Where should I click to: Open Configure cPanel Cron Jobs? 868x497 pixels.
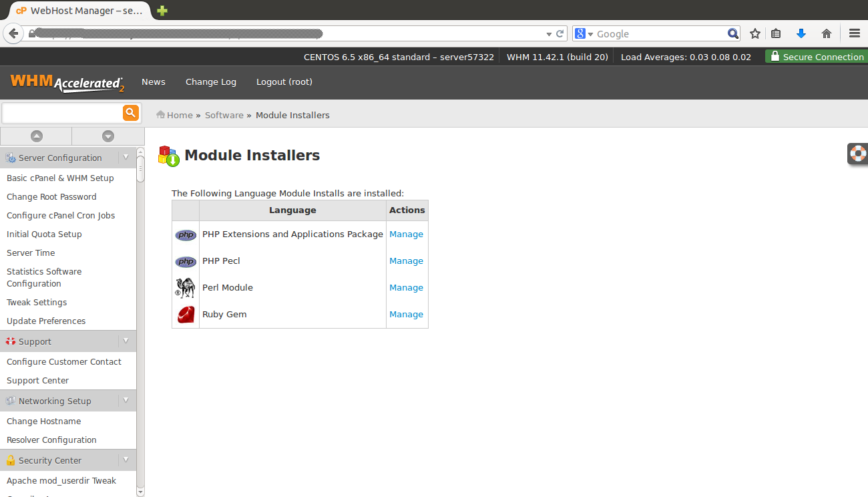click(61, 215)
